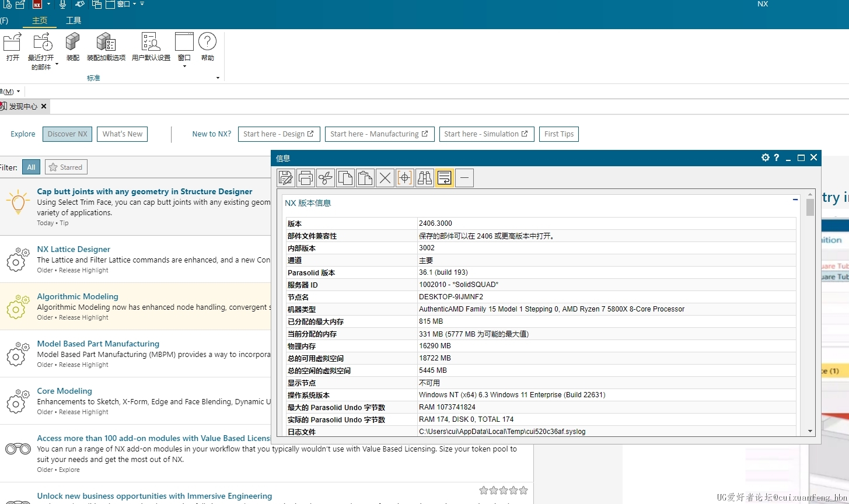Viewport: 849px width, 504px height.
Task: Click the New file icon in quick access bar
Action: pyautogui.click(x=6, y=4)
